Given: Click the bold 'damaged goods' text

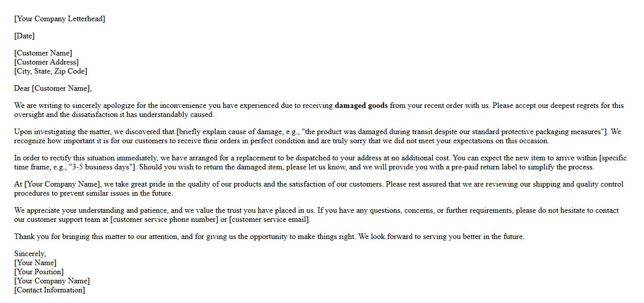Looking at the screenshot, I should 361,106.
